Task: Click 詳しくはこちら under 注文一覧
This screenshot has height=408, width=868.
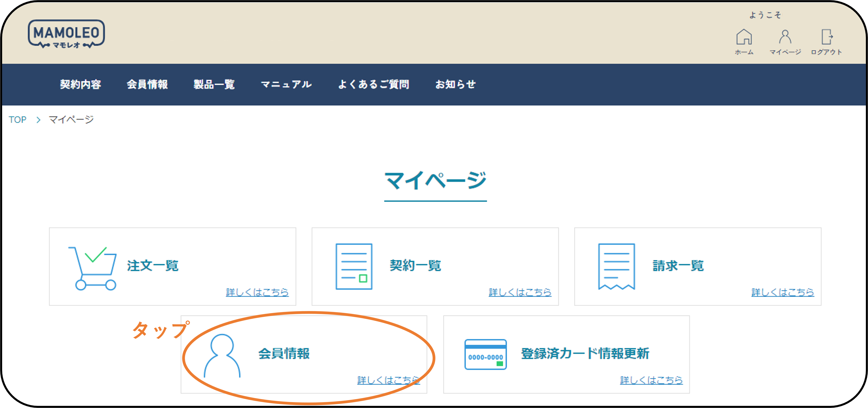Action: [257, 292]
